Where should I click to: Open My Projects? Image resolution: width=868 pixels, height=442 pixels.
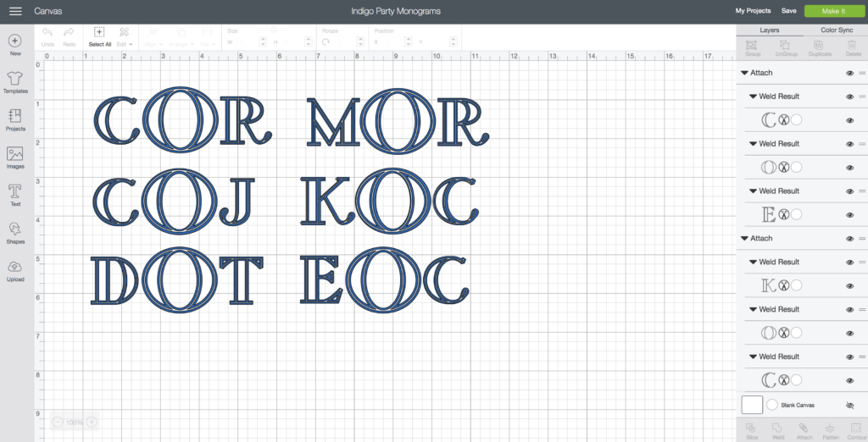pyautogui.click(x=753, y=11)
